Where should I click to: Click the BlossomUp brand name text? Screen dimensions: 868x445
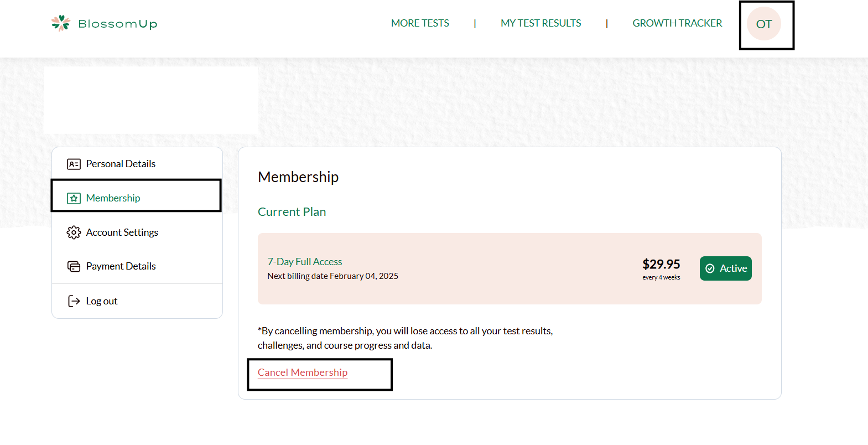(118, 24)
